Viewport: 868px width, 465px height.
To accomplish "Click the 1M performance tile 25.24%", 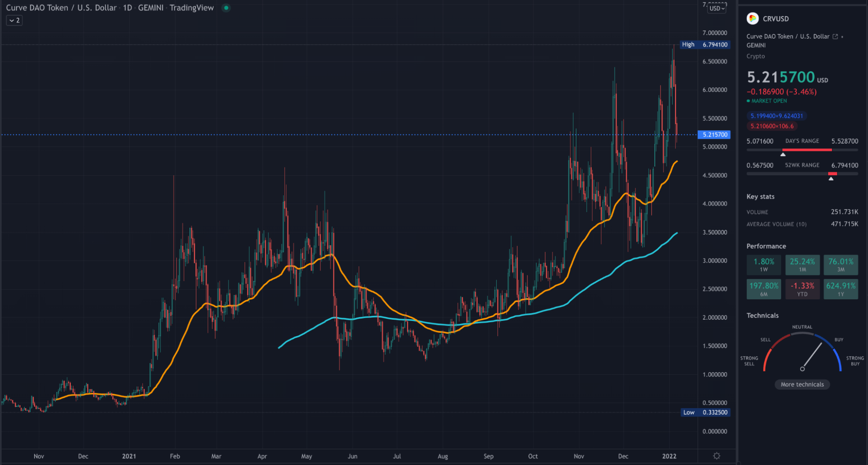I will (802, 265).
